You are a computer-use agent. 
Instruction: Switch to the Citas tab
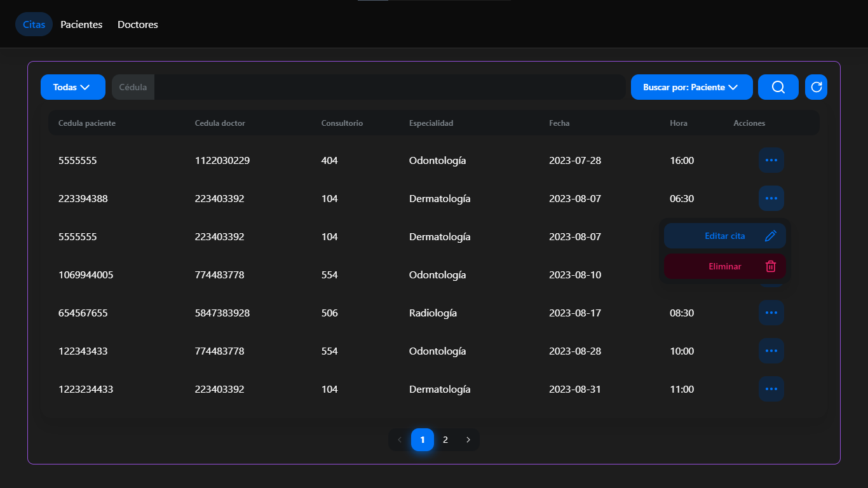34,24
